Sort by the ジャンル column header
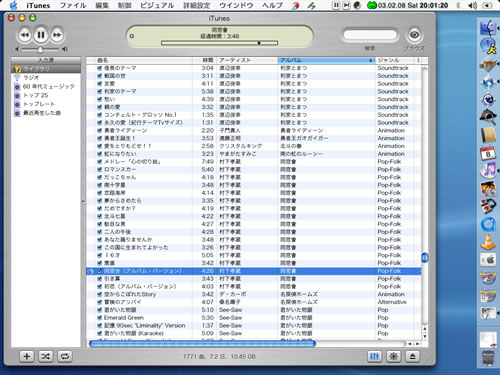Image resolution: width=500 pixels, height=375 pixels. coord(395,60)
